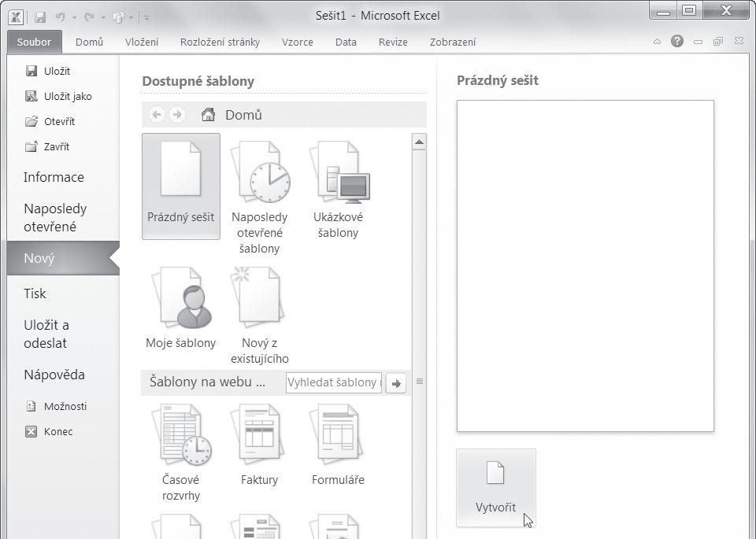Click the search arrow button for templates

(396, 383)
